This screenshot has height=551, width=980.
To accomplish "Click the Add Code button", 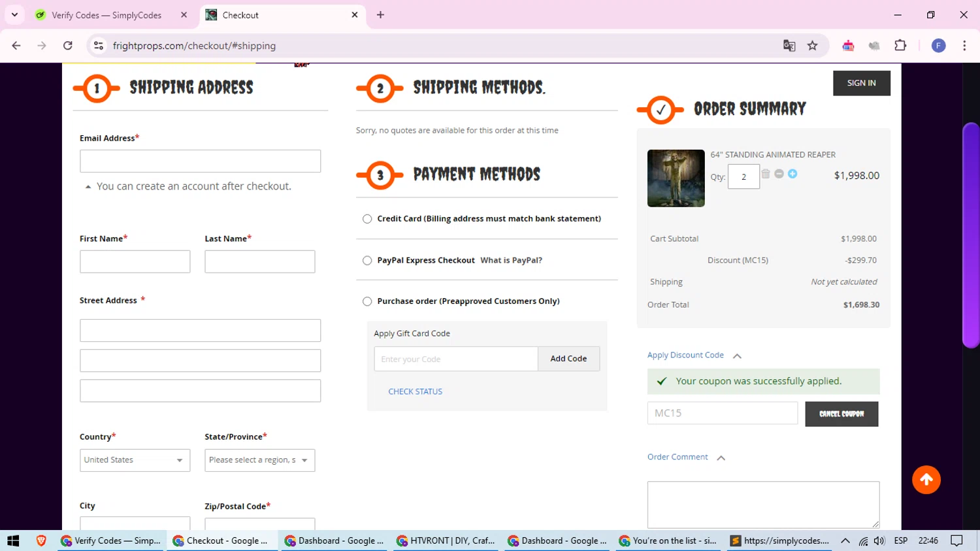I will point(568,359).
